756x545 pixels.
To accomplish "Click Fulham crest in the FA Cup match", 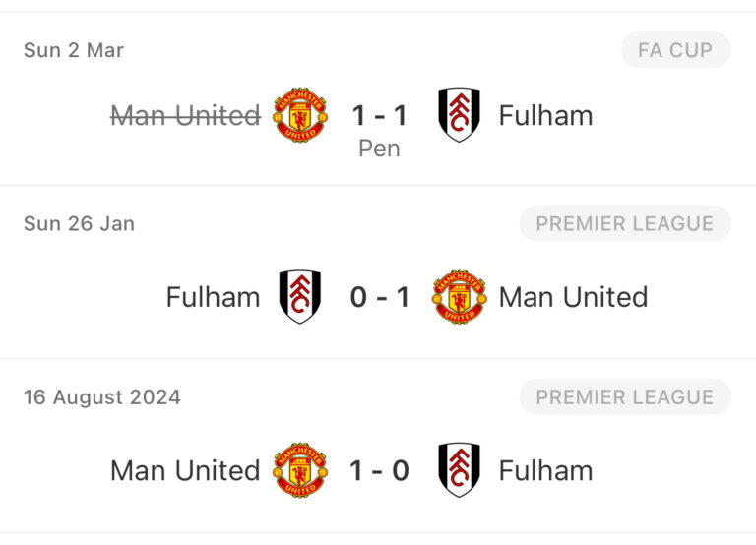I will click(x=459, y=116).
